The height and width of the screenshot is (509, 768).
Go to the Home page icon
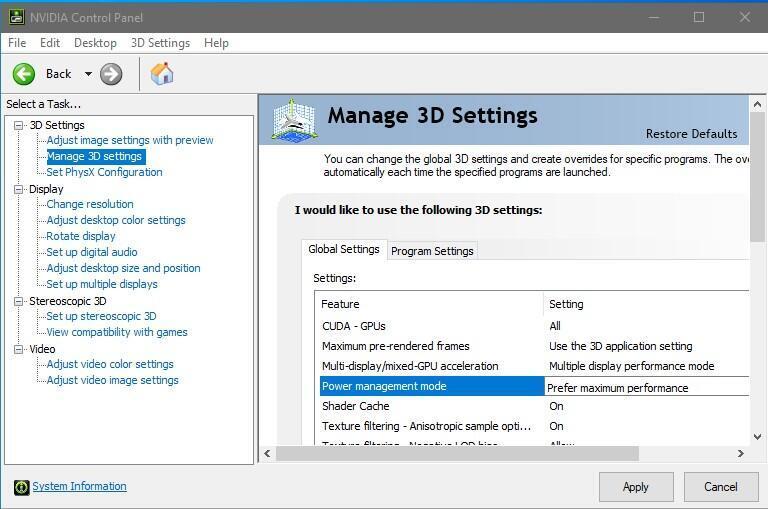(x=162, y=74)
